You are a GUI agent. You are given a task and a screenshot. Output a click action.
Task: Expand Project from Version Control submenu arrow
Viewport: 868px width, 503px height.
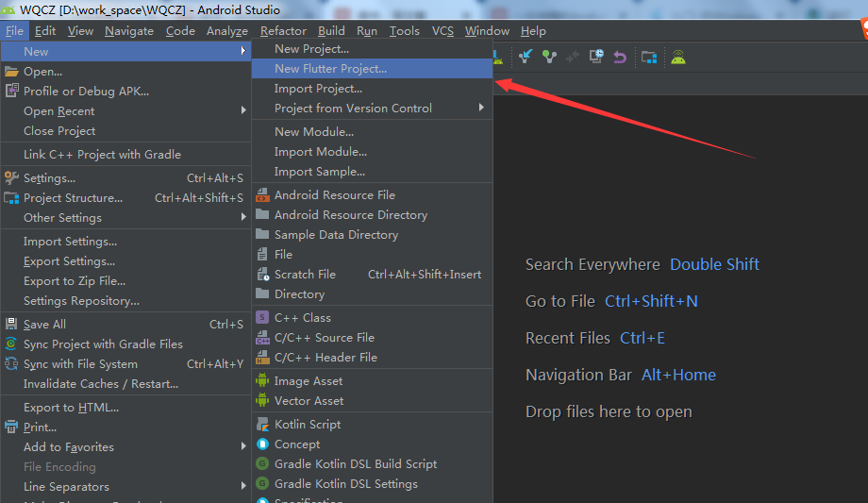[x=481, y=108]
